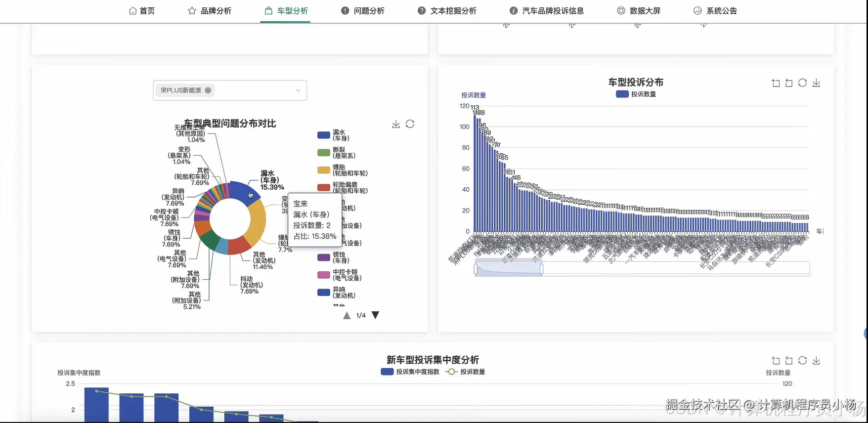
Task: Toggle the 轮胎偏磨(轮胎和车轮) legend item
Action: (x=343, y=188)
